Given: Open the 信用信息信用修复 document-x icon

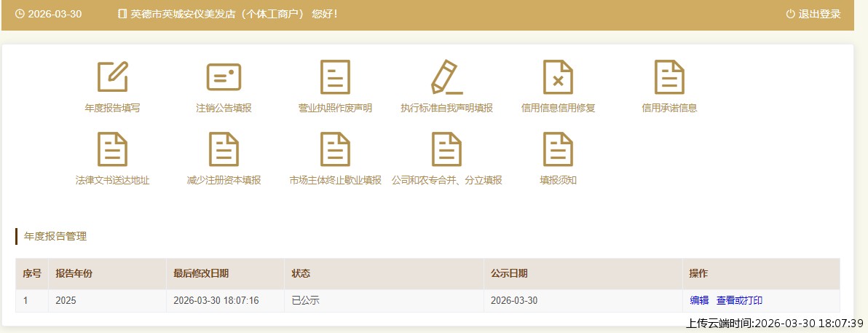Looking at the screenshot, I should pos(558,77).
